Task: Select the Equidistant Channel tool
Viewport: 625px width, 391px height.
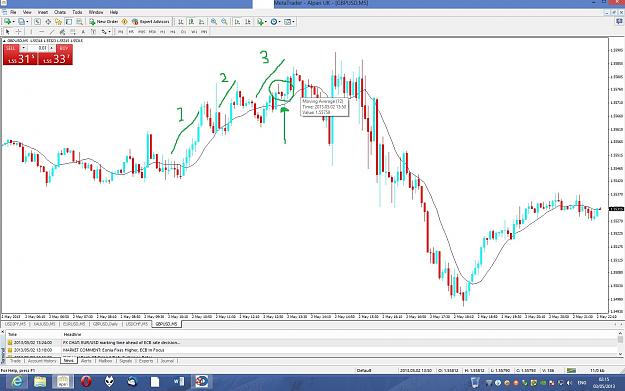Action: pyautogui.click(x=62, y=31)
